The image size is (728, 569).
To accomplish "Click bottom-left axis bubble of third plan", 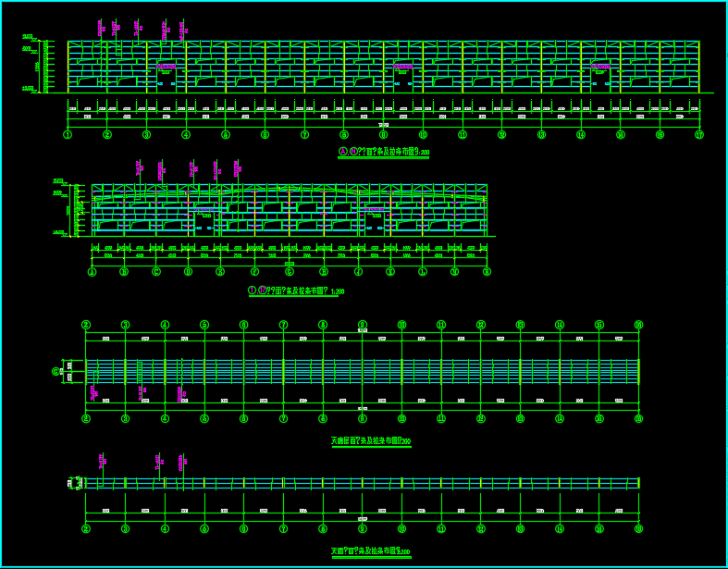I will [x=86, y=418].
